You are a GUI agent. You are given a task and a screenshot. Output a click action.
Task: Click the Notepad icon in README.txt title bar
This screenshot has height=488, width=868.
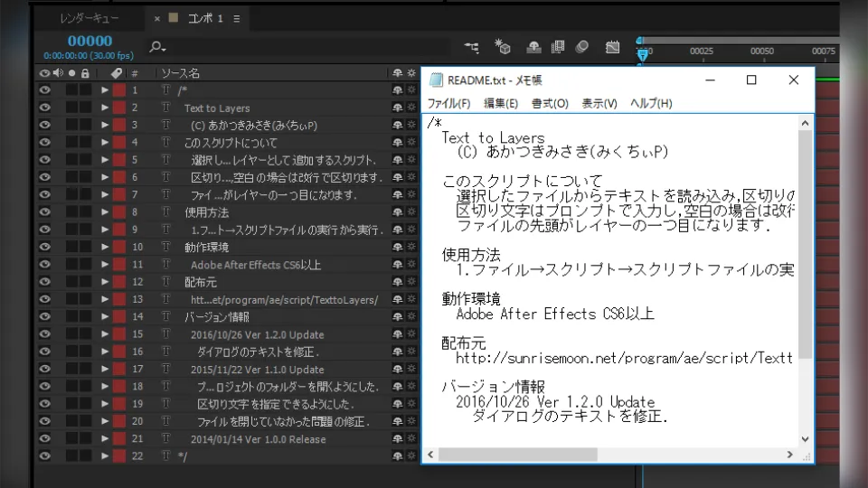click(436, 80)
